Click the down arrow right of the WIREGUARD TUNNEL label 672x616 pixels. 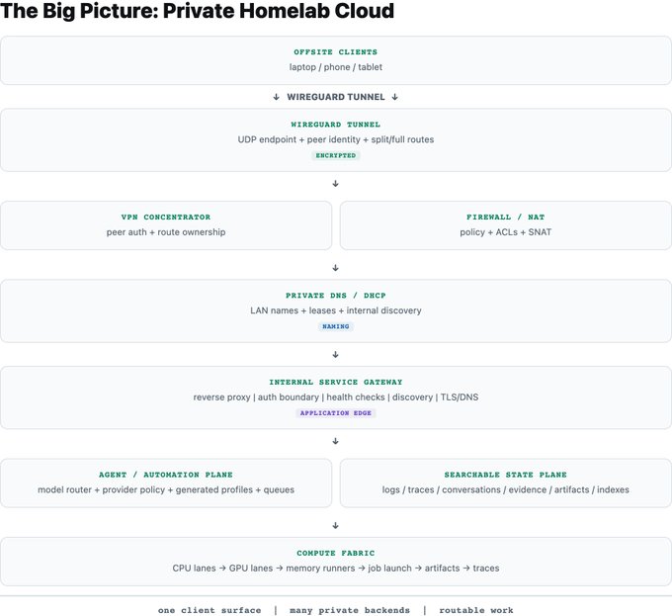(x=394, y=97)
